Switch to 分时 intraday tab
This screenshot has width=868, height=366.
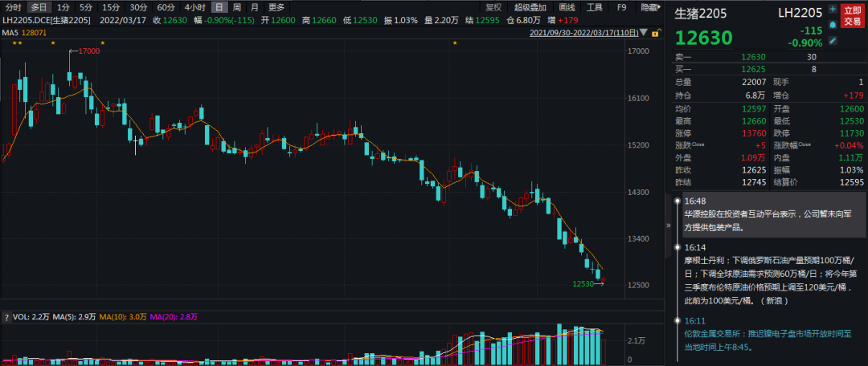point(13,8)
